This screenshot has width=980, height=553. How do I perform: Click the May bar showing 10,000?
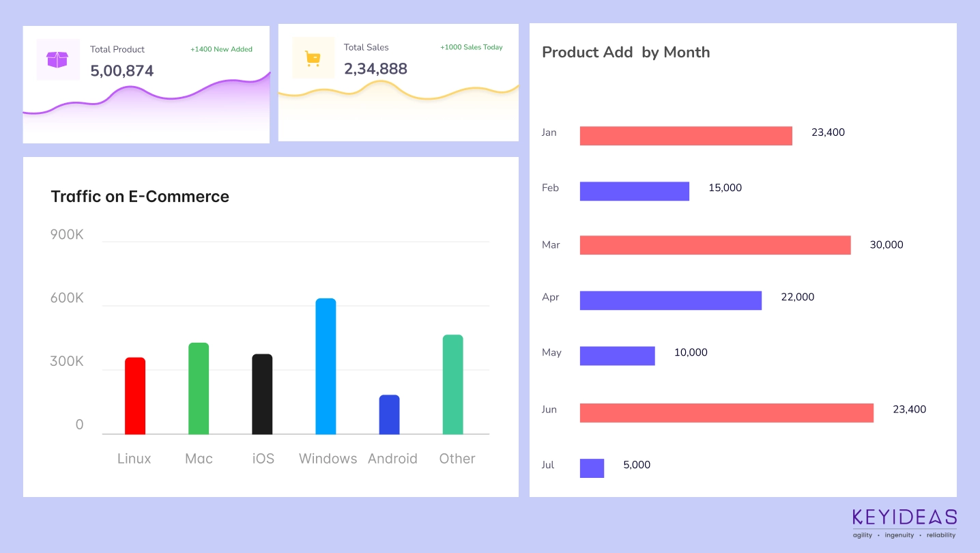pos(617,356)
